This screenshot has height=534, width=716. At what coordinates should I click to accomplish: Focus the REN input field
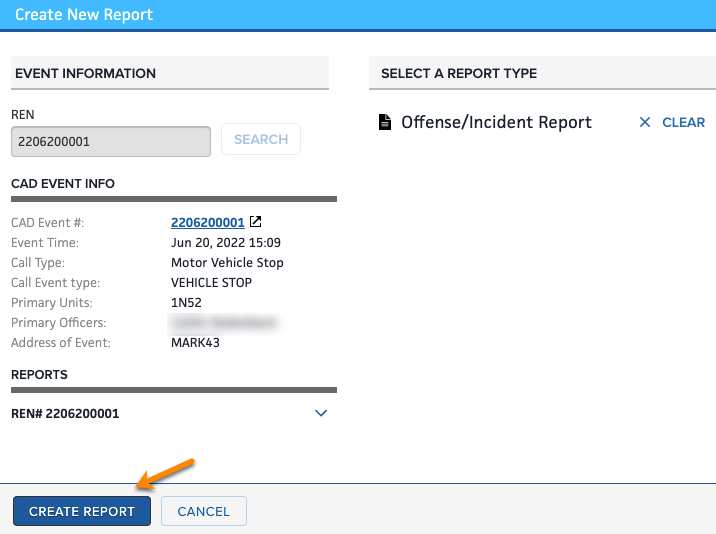point(110,141)
